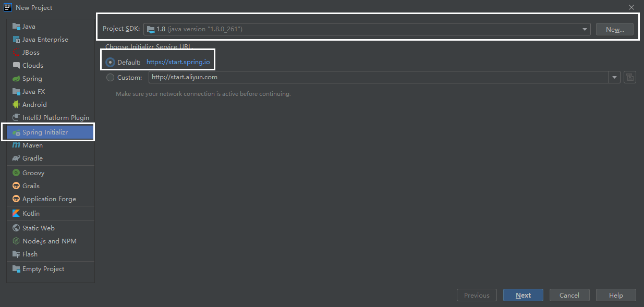Select the Node.js and NPM entry
The width and height of the screenshot is (644, 307).
point(51,241)
